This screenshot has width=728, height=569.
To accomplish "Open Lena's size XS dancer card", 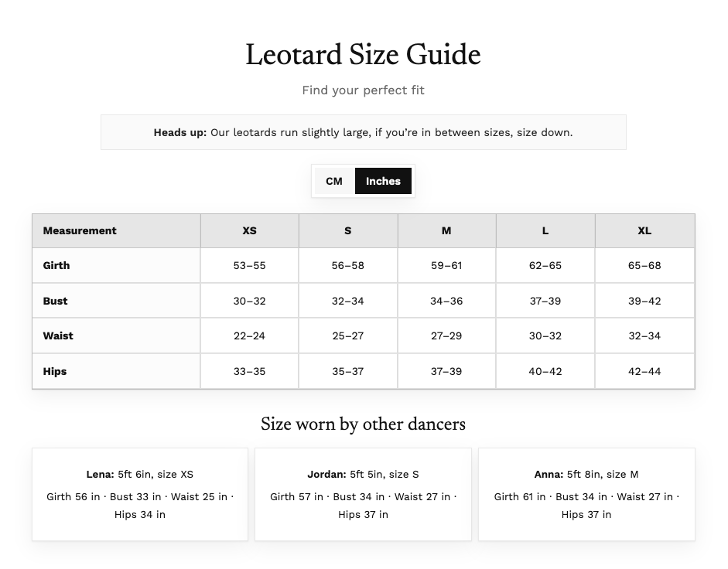I will [x=140, y=494].
